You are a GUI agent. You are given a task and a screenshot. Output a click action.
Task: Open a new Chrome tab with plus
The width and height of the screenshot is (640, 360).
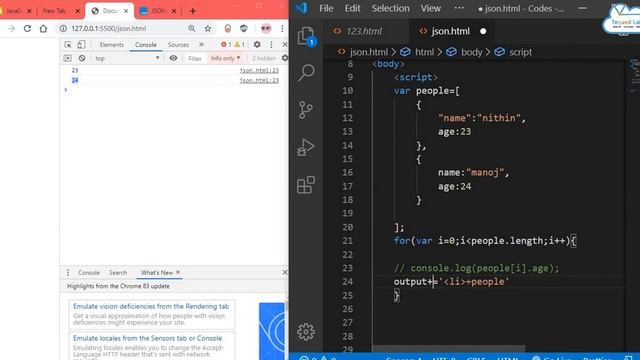pyautogui.click(x=193, y=11)
